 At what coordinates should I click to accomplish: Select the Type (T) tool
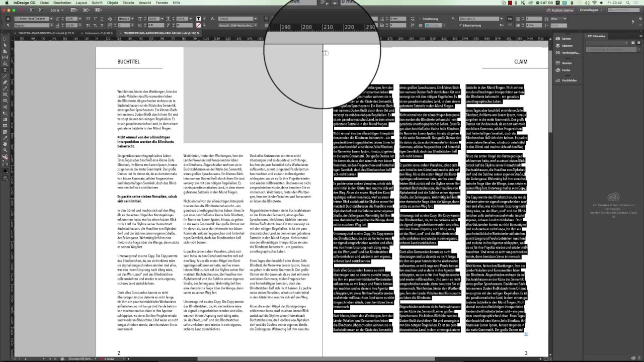[5, 70]
